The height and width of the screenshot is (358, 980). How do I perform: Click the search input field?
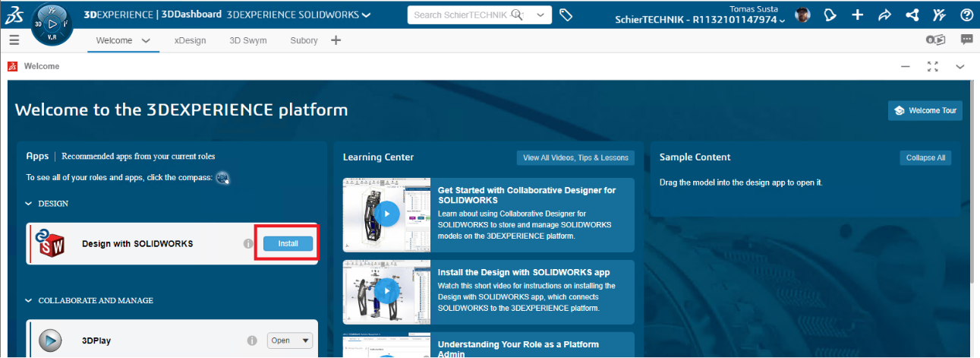pyautogui.click(x=468, y=14)
